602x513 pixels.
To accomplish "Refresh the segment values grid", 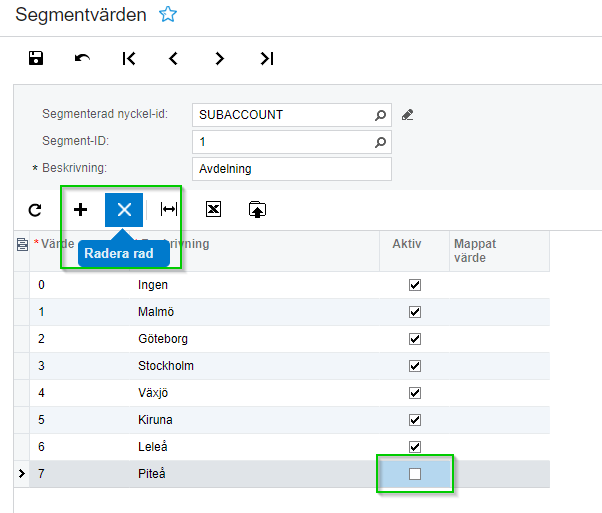I will (x=35, y=210).
